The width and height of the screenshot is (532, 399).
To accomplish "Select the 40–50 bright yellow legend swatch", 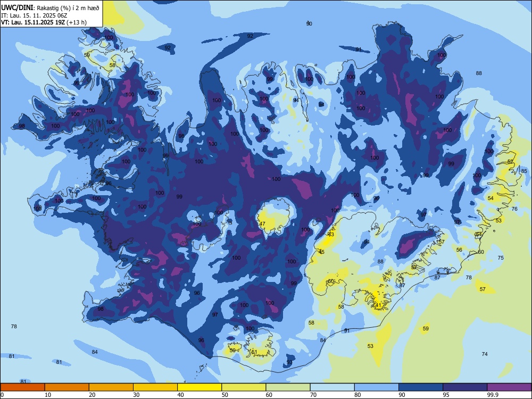I will [199, 387].
